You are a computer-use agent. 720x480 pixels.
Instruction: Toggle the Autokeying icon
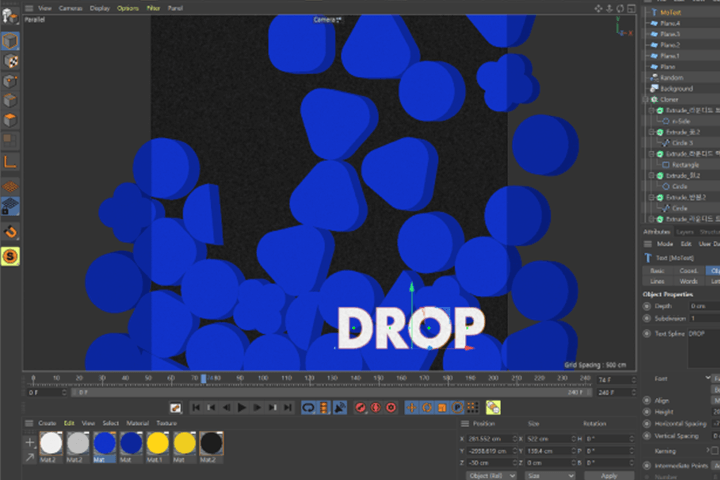(x=376, y=407)
